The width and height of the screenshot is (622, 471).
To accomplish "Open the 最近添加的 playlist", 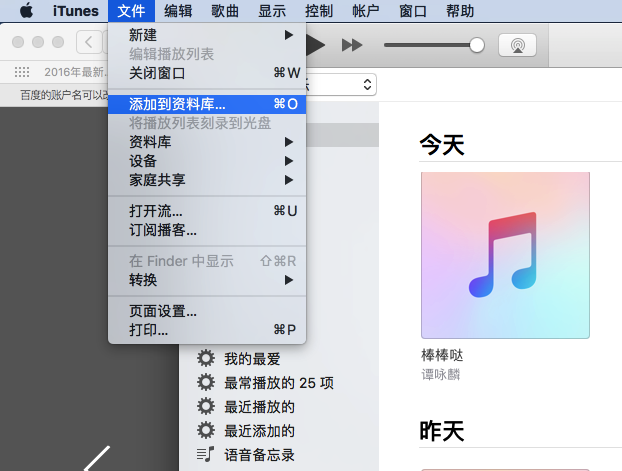I will (x=259, y=431).
